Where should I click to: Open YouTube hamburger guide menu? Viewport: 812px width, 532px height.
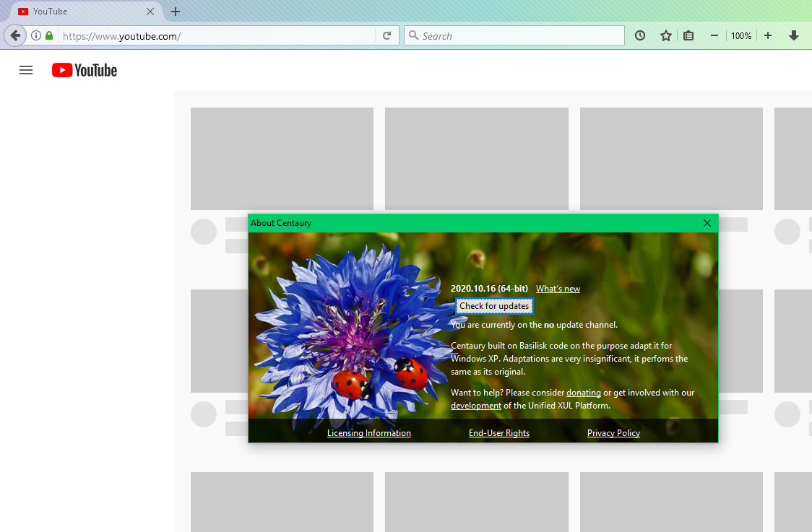tap(26, 70)
